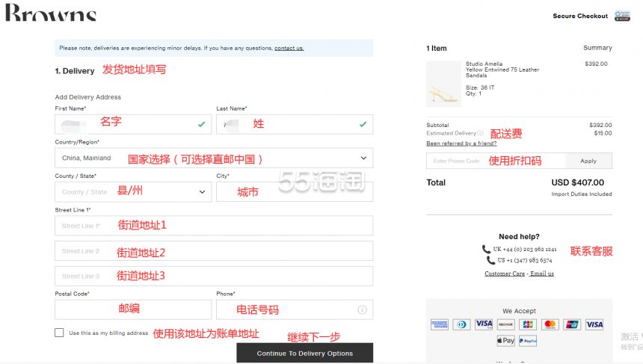This screenshot has width=643, height=364.
Task: Click the JCB card icon
Action: (x=528, y=324)
